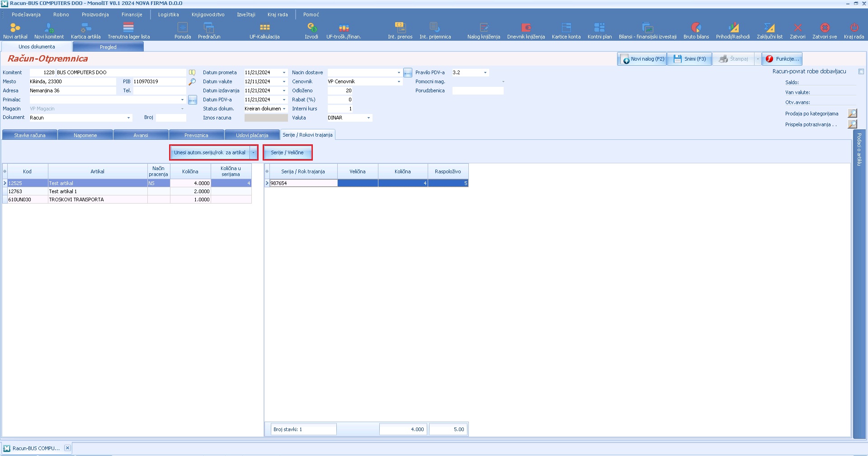
Task: Click the Novi nalog (F2) button
Action: tap(642, 59)
